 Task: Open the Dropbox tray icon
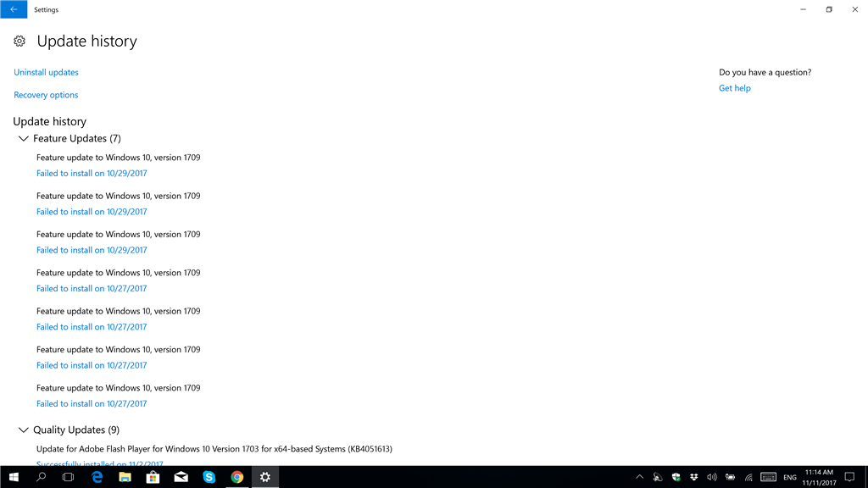(693, 477)
